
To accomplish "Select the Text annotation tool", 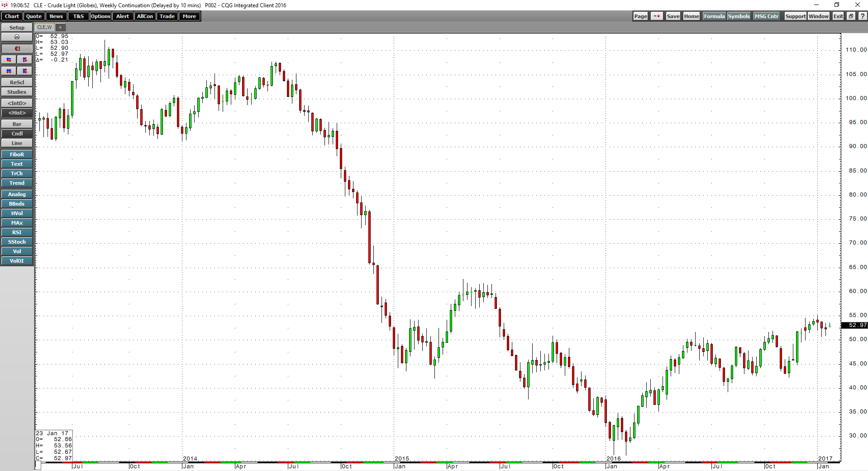I will (x=17, y=164).
